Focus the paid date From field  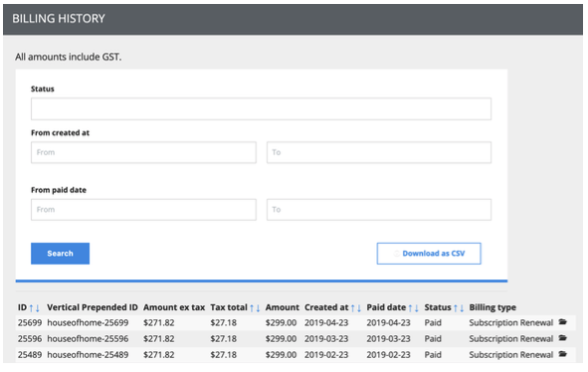point(143,210)
